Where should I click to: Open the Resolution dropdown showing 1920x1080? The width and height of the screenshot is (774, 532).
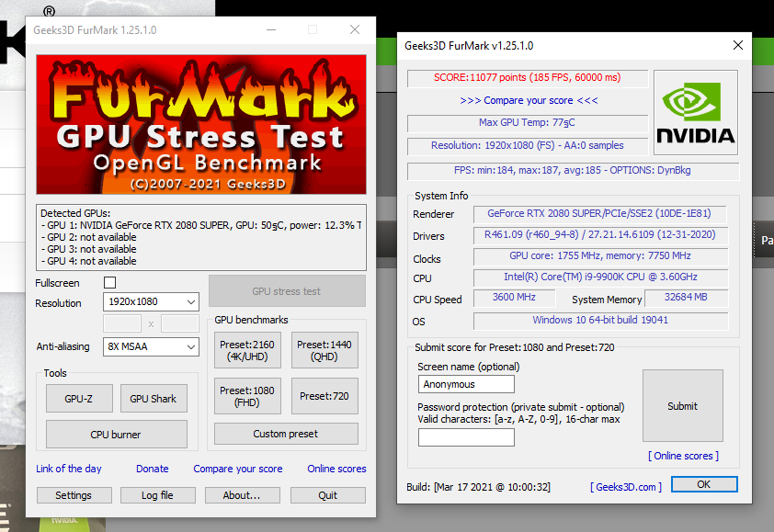(151, 301)
